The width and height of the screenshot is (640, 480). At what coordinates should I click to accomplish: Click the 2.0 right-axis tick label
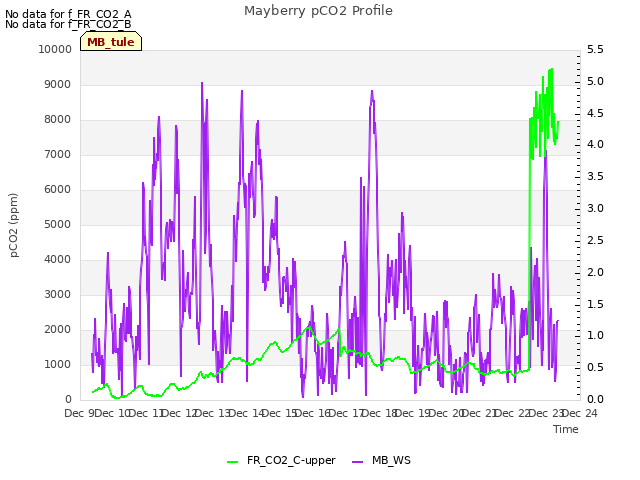point(595,272)
